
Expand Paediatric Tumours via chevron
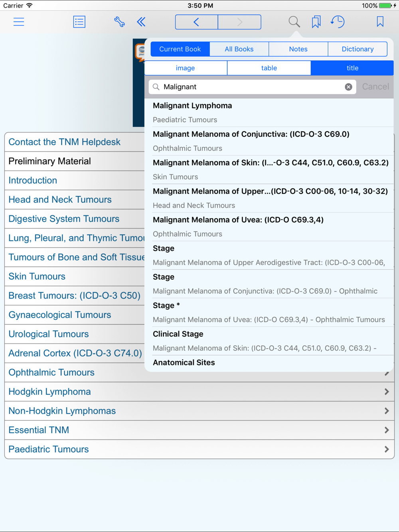pos(387,449)
